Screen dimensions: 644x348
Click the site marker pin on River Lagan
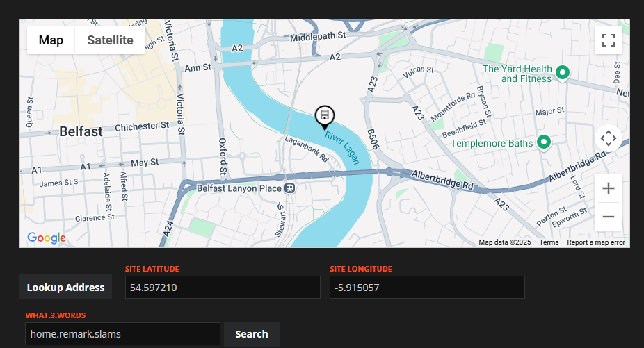click(x=325, y=117)
